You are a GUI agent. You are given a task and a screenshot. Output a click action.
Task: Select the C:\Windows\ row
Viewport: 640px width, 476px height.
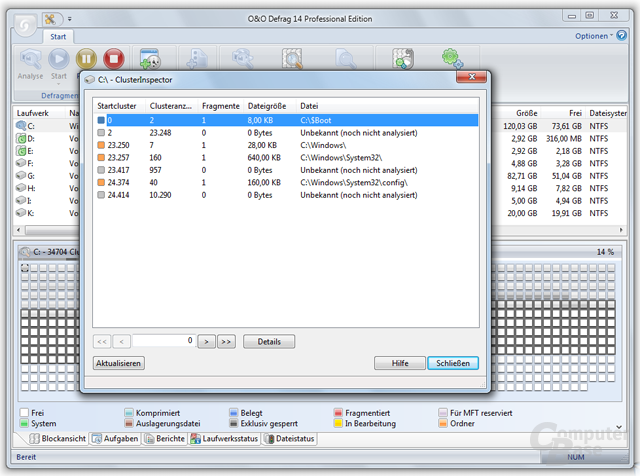tap(286, 145)
